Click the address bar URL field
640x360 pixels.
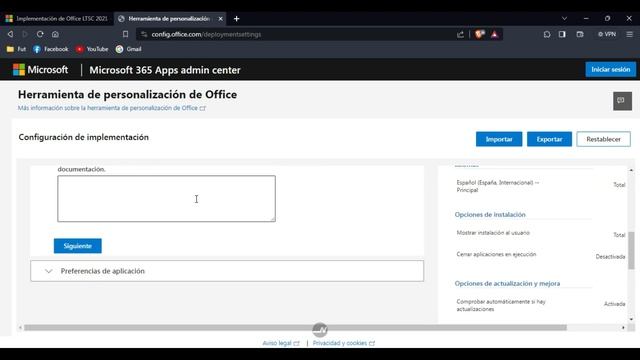(x=302, y=34)
